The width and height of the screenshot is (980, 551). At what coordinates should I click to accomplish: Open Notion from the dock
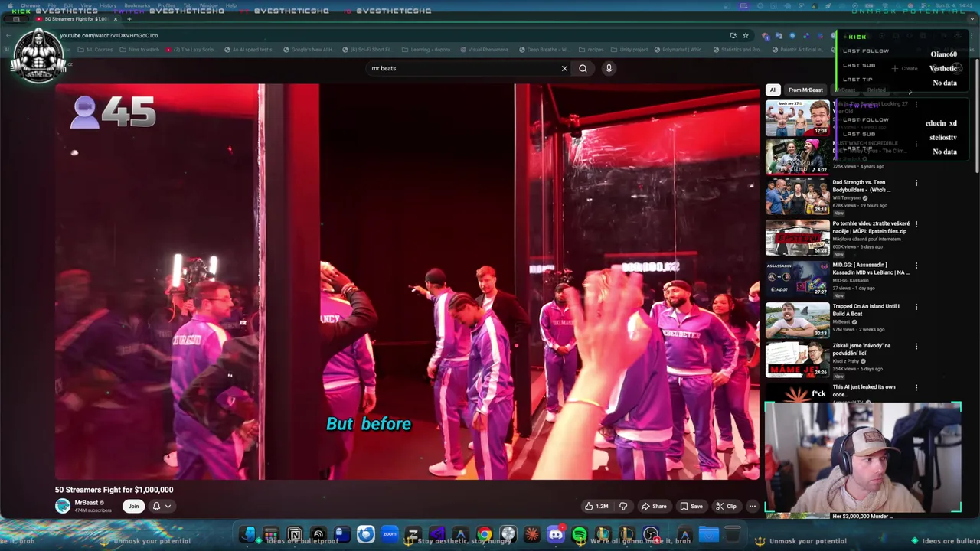[x=295, y=534]
